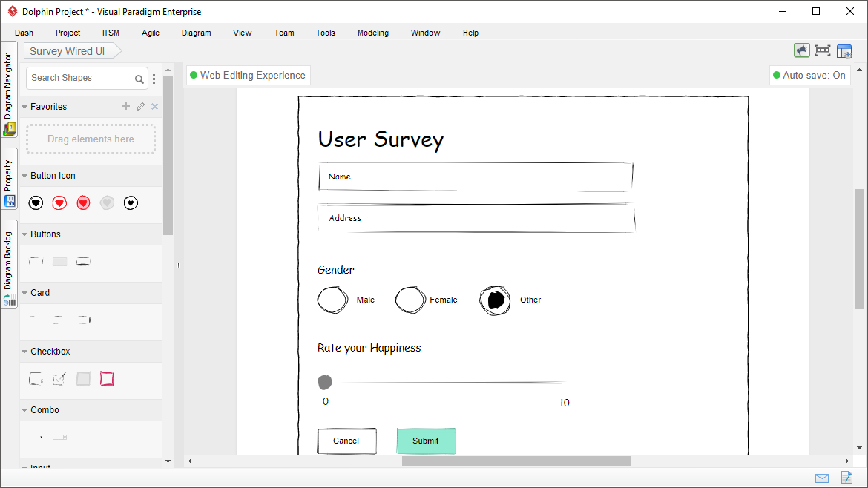868x488 pixels.
Task: Collapse the Combo section
Action: pos(24,411)
